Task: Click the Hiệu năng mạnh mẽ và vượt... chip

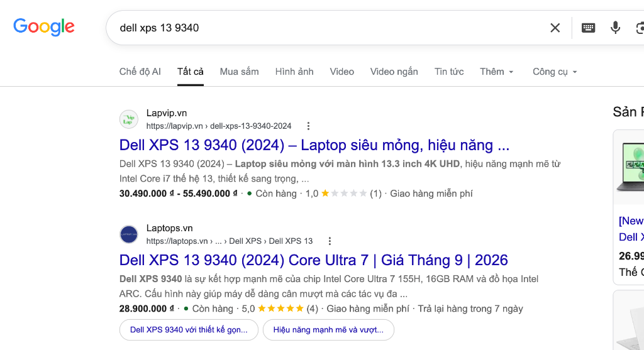Action: click(x=328, y=330)
